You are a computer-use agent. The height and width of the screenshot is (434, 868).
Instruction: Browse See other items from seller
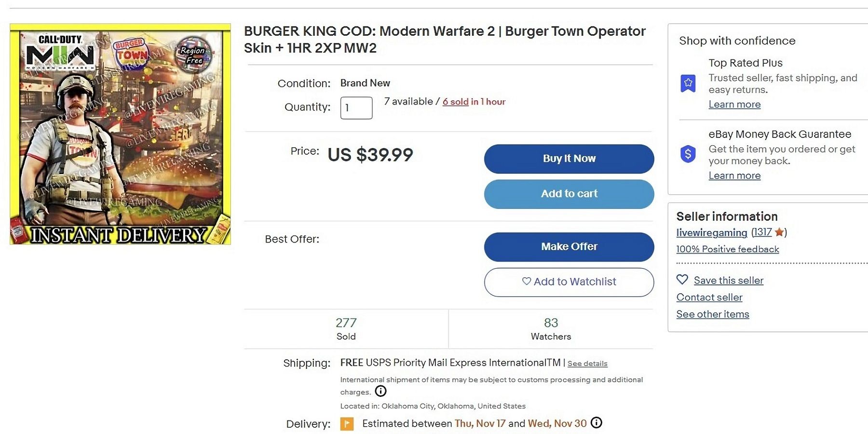tap(713, 314)
